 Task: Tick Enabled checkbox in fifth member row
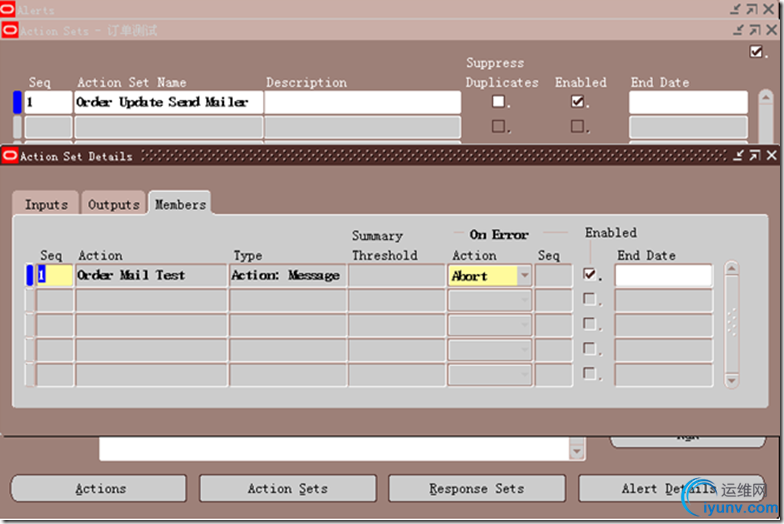(590, 373)
